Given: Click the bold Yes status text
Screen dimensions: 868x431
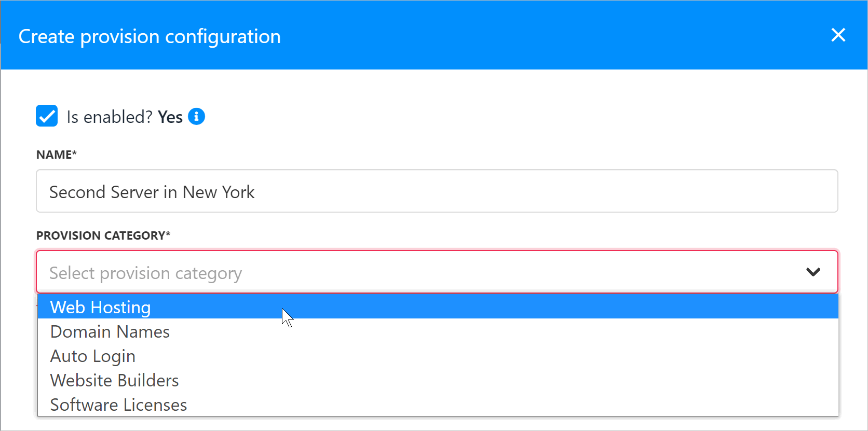Looking at the screenshot, I should [x=170, y=117].
